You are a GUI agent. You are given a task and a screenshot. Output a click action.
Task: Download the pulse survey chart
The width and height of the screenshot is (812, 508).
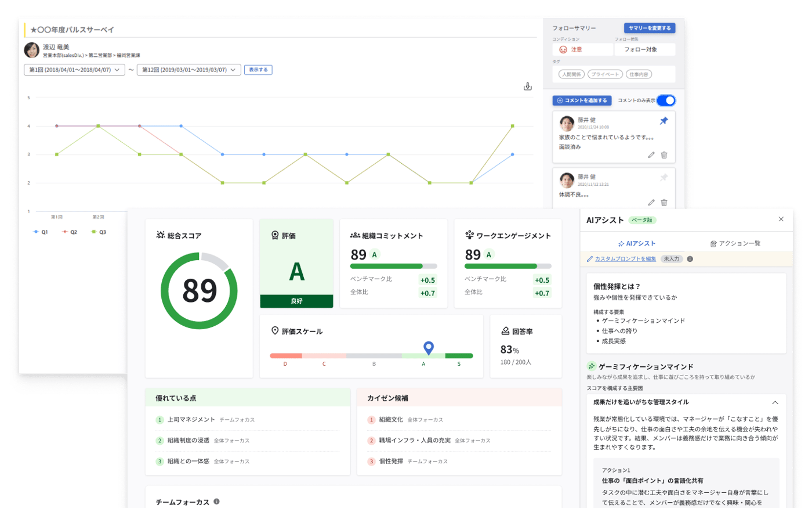527,87
